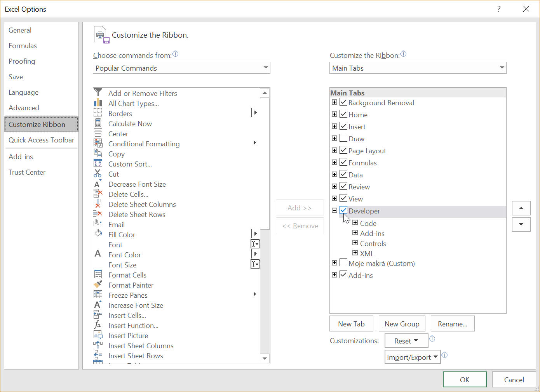The height and width of the screenshot is (392, 540).
Task: Click the Cancel button
Action: pos(514,380)
